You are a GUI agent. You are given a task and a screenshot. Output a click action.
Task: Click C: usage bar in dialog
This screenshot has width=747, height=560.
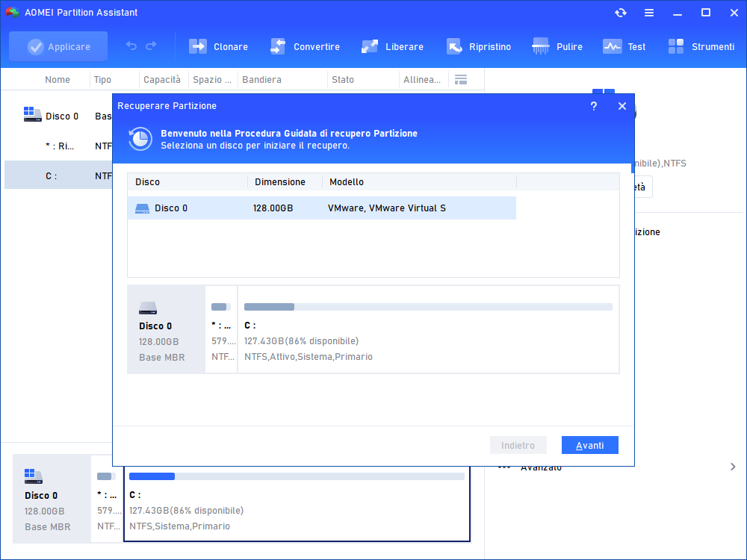pyautogui.click(x=428, y=307)
